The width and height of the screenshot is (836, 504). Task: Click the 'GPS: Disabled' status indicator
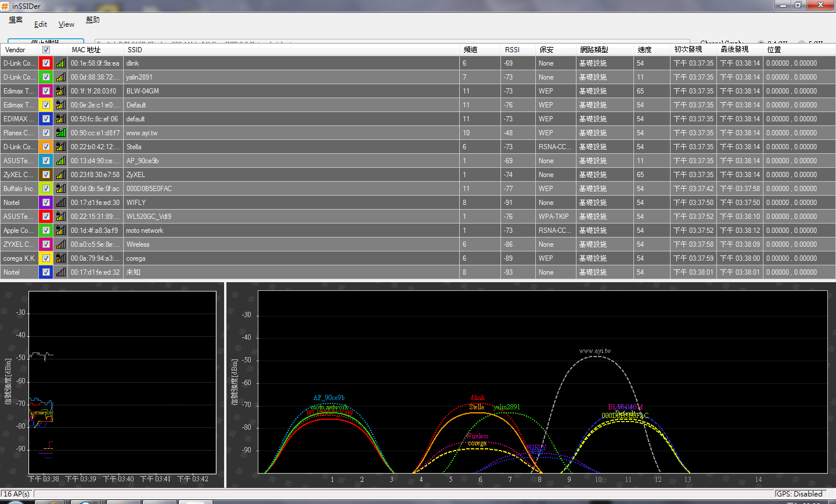click(x=799, y=494)
